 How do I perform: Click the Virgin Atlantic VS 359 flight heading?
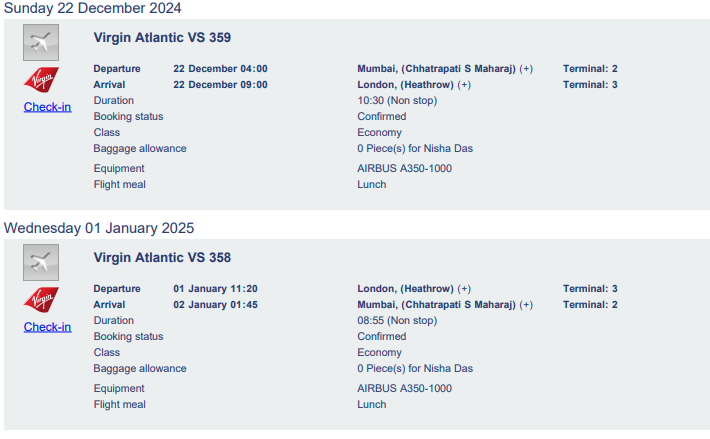point(162,38)
